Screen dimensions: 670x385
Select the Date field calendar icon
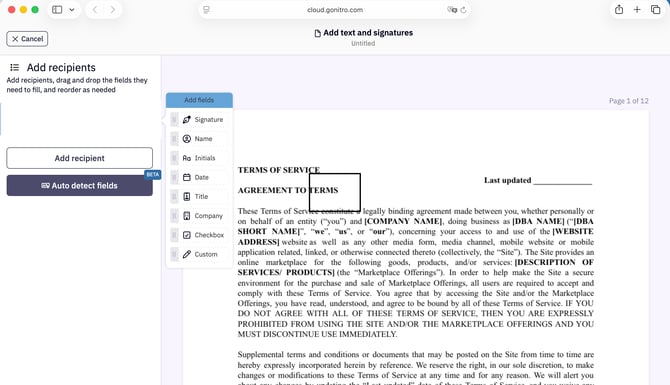(187, 177)
